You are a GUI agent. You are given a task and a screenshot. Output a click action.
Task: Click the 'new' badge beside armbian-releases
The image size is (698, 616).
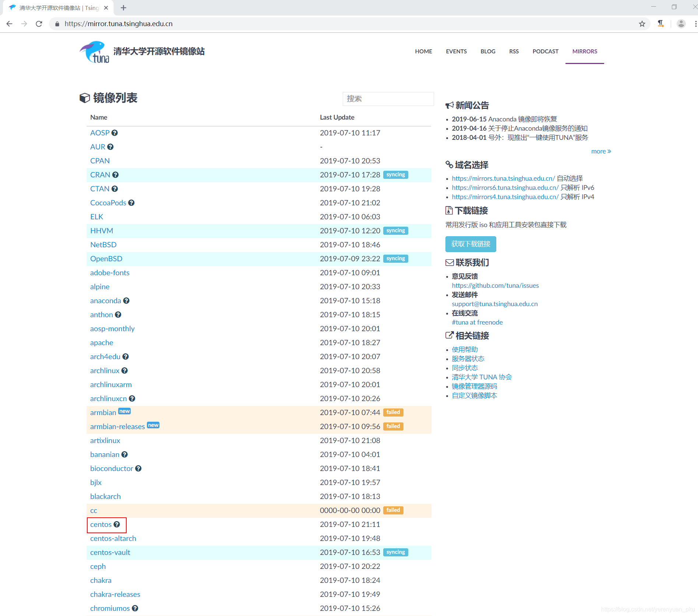[153, 425]
